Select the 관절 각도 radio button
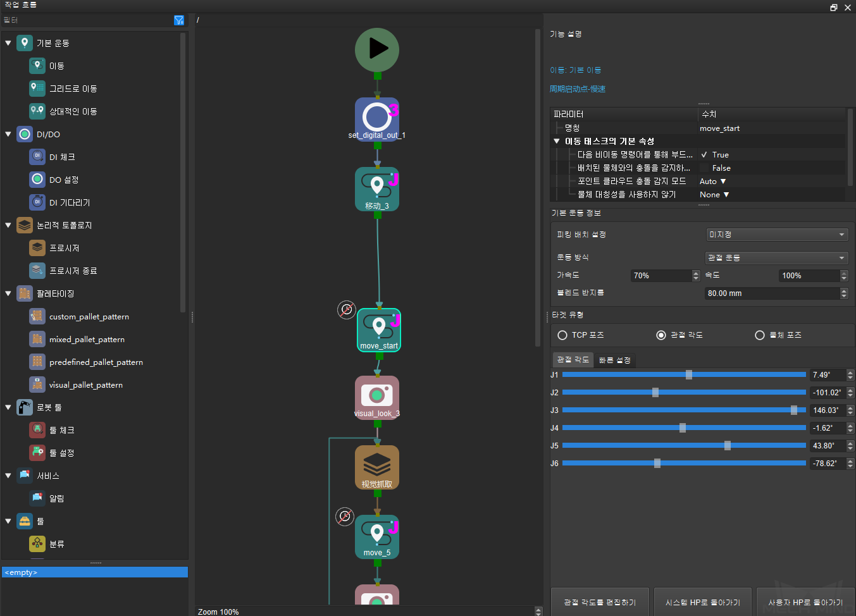This screenshot has height=616, width=856. click(x=661, y=335)
